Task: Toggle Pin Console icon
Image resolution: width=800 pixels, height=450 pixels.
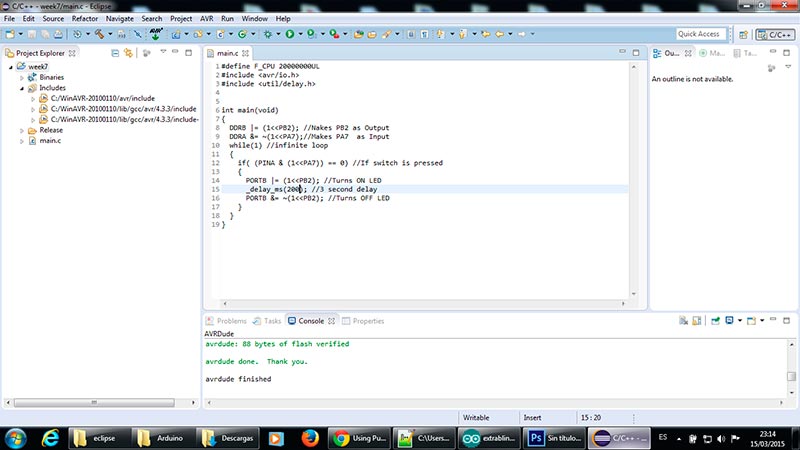Action: coord(715,320)
